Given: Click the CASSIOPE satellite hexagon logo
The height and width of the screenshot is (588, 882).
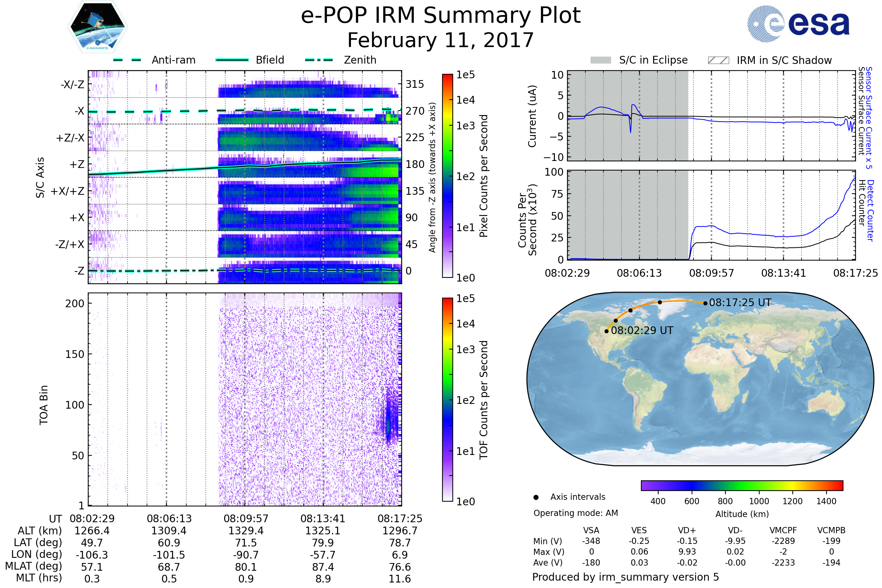Looking at the screenshot, I should [x=97, y=27].
